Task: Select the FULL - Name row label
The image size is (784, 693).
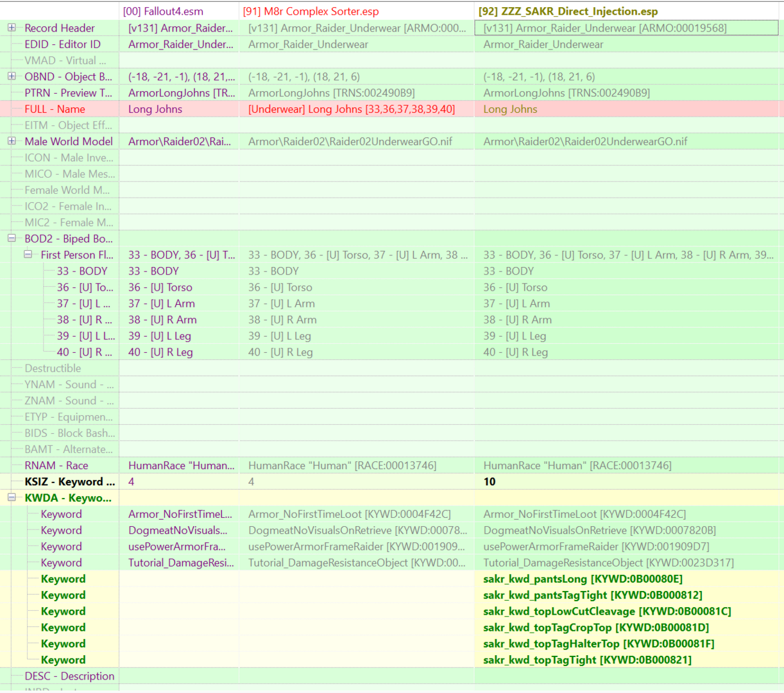Action: 55,109
